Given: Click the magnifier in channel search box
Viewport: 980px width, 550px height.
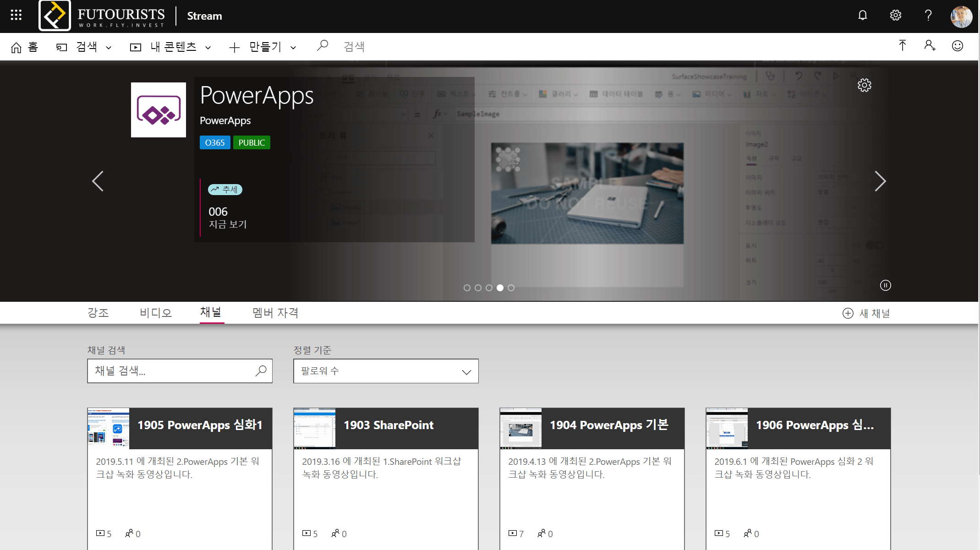Looking at the screenshot, I should (x=261, y=370).
